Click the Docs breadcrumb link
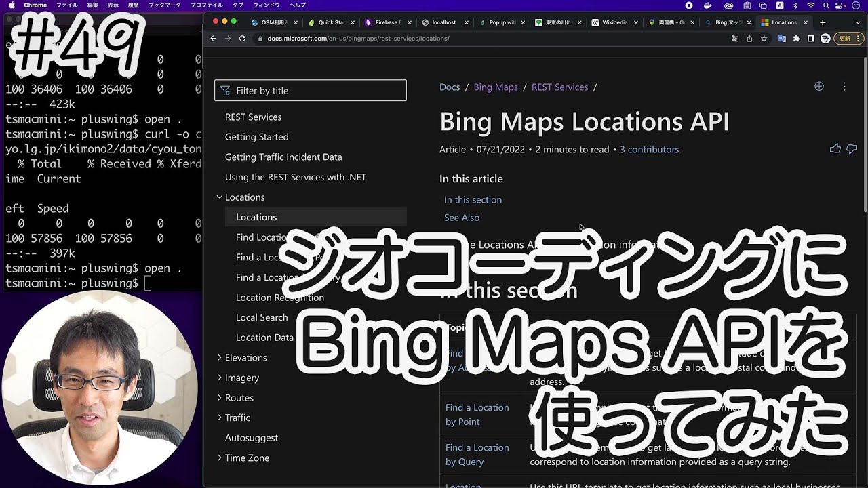The image size is (868, 488). pyautogui.click(x=450, y=87)
